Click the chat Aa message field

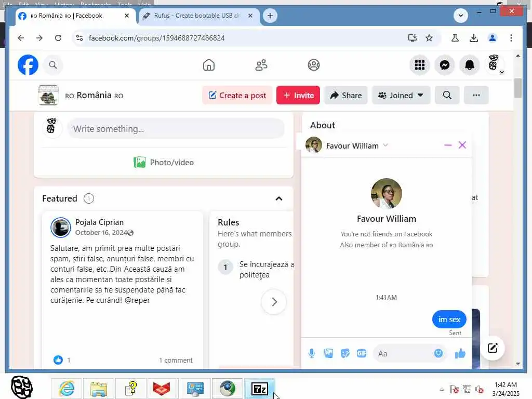point(403,353)
